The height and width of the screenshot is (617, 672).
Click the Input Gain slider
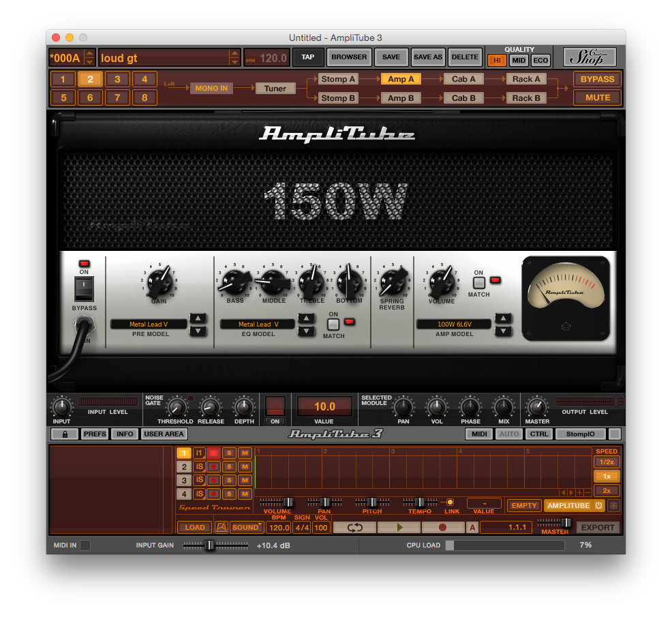click(x=210, y=545)
